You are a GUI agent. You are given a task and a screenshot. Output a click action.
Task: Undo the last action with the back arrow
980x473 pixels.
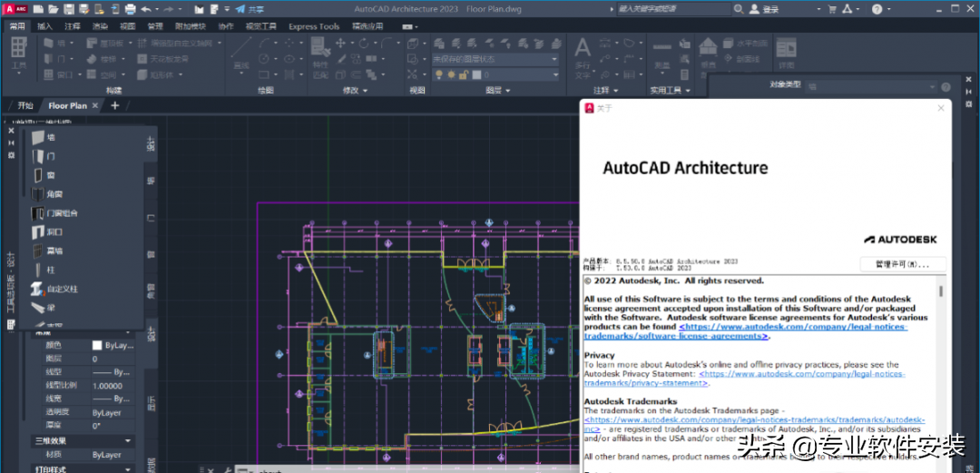pos(145,9)
